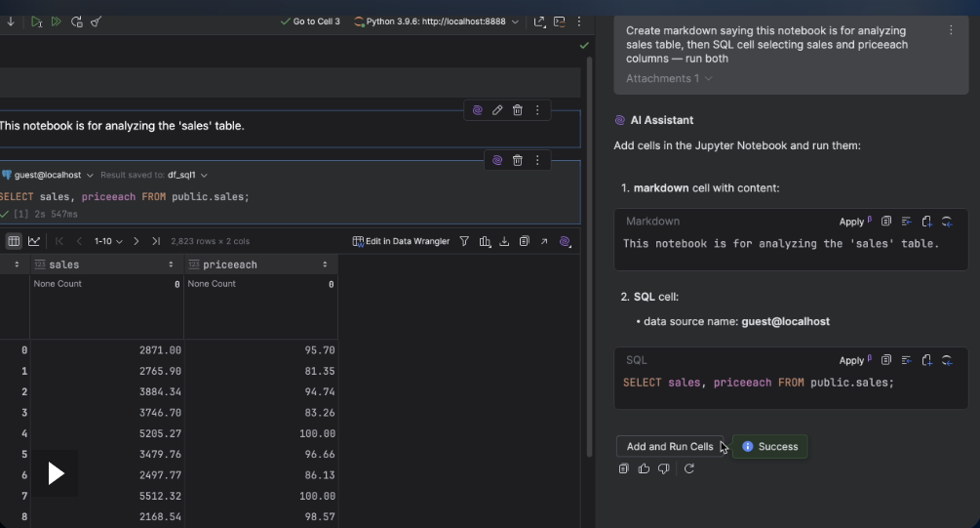Click the Add and Run Cells button
The width and height of the screenshot is (980, 528).
[x=670, y=446]
